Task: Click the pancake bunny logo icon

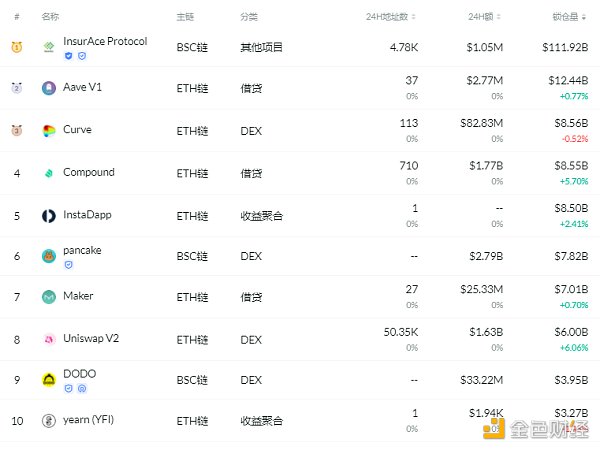Action: pos(48,257)
